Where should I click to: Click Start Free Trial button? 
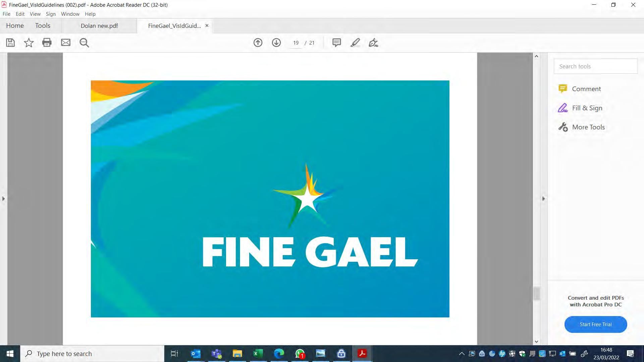(x=596, y=324)
